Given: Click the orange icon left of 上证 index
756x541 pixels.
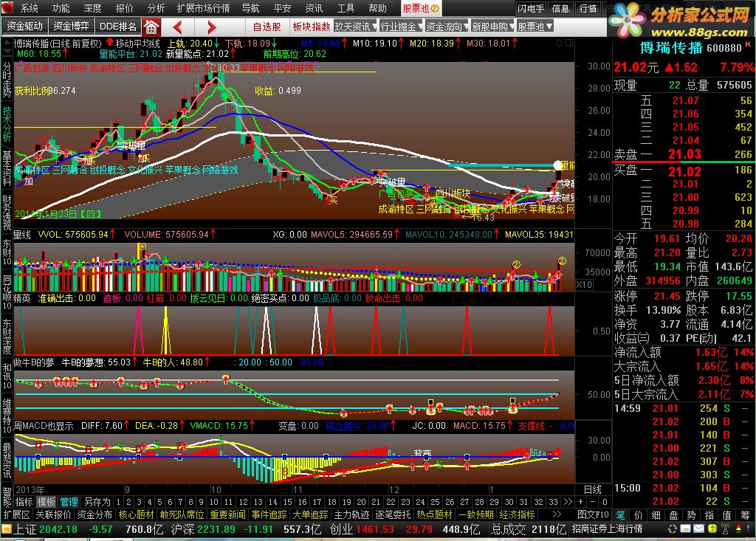Looking at the screenshot, I should click(6, 529).
